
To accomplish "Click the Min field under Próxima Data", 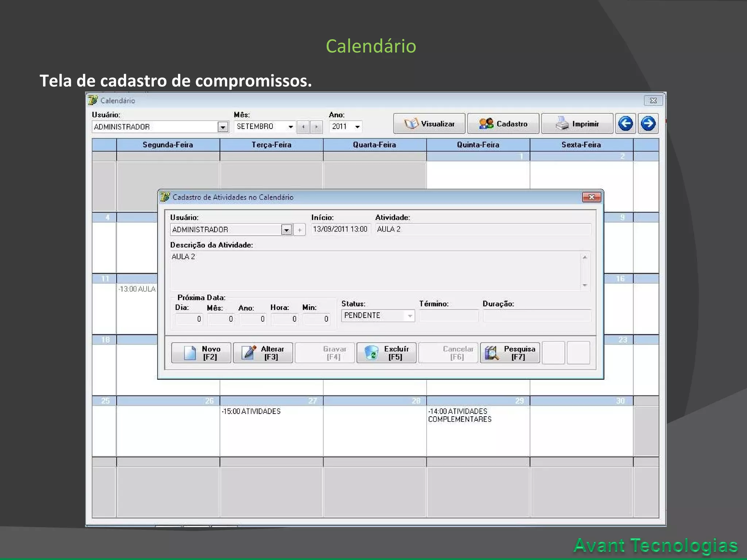I will (x=317, y=319).
